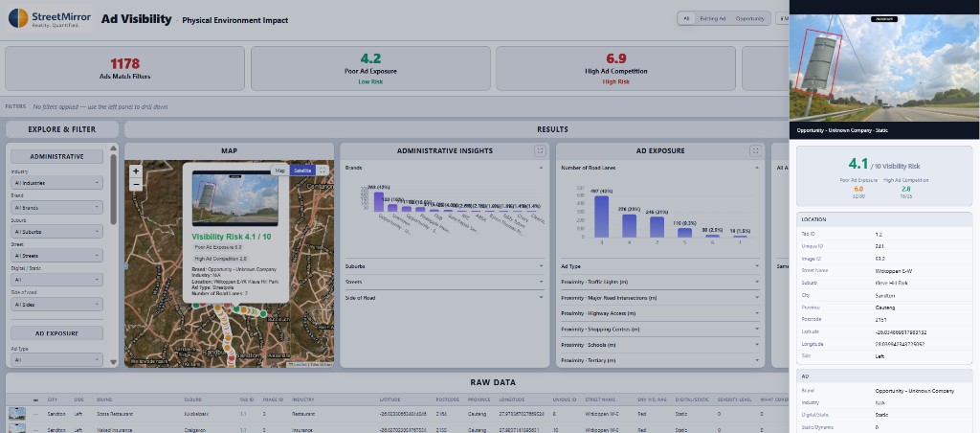
Task: Select the All ads filter toggle
Action: point(685,19)
